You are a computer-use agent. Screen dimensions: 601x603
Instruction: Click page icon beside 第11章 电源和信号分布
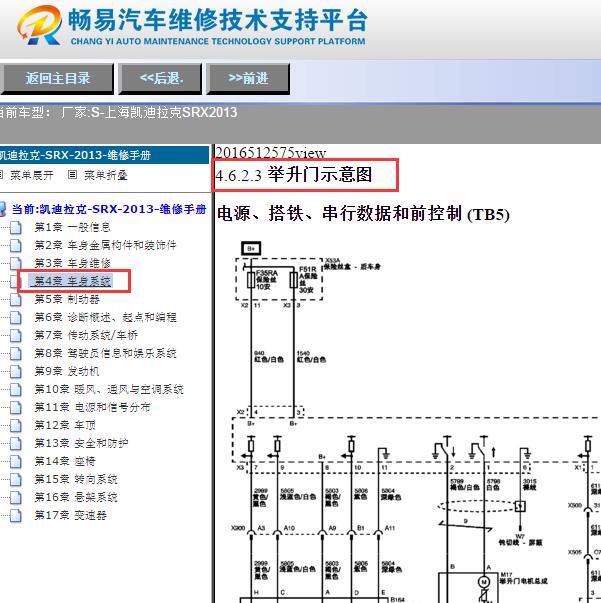(15, 407)
